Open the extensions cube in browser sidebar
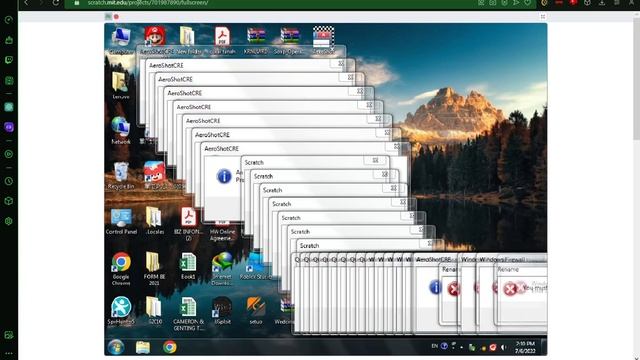The width and height of the screenshot is (640, 360). 9,201
